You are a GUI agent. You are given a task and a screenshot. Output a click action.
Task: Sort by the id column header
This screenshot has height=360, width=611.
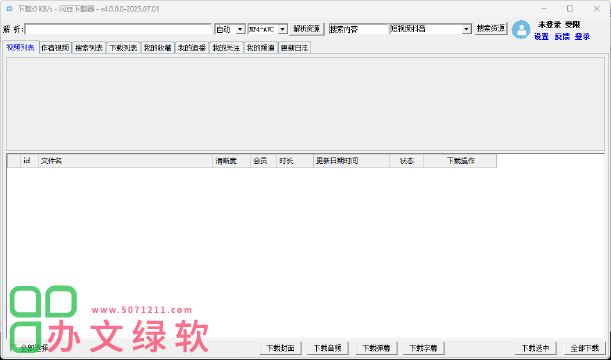coord(29,161)
